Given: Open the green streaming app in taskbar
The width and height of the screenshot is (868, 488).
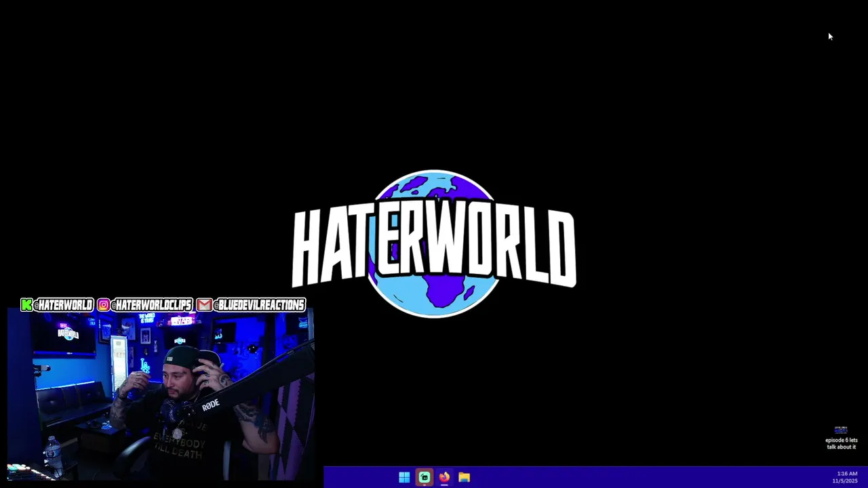Looking at the screenshot, I should point(425,477).
